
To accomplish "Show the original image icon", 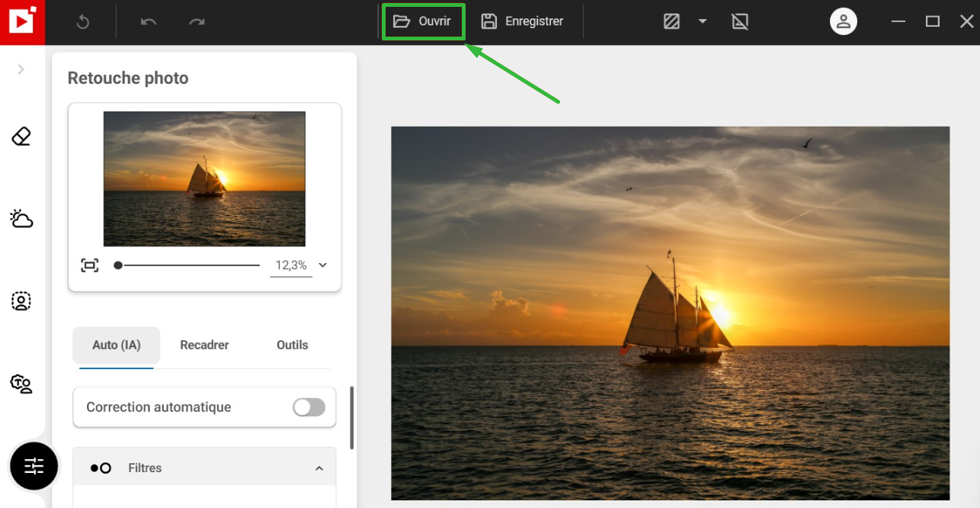I will pyautogui.click(x=740, y=21).
